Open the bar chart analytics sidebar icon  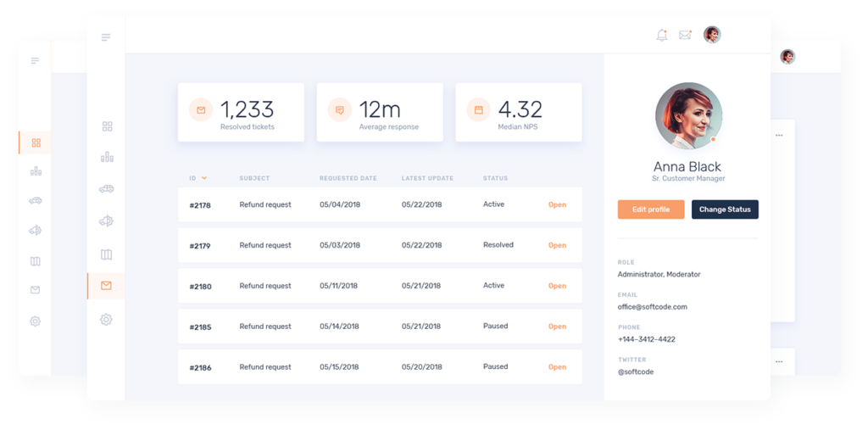[107, 157]
